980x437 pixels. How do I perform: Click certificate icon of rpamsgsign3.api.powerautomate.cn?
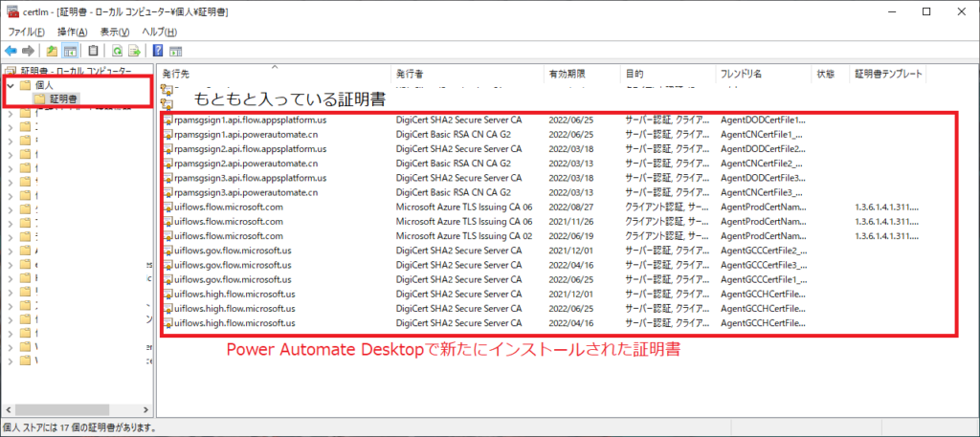click(x=167, y=192)
